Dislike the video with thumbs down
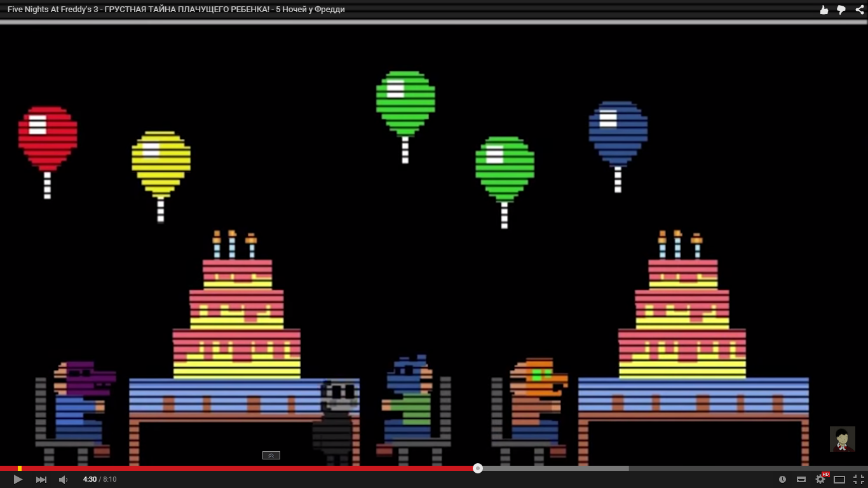 (x=841, y=10)
